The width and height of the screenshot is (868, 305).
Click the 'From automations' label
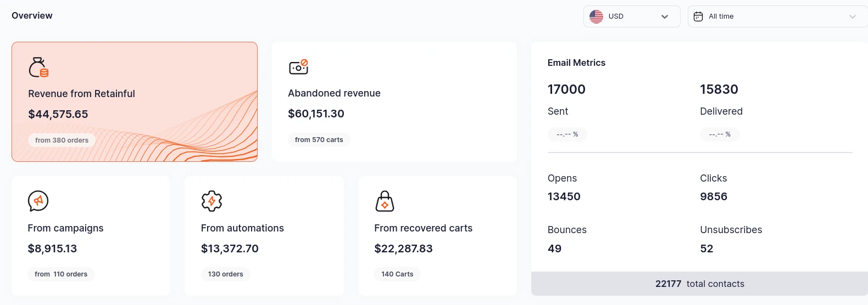point(242,228)
